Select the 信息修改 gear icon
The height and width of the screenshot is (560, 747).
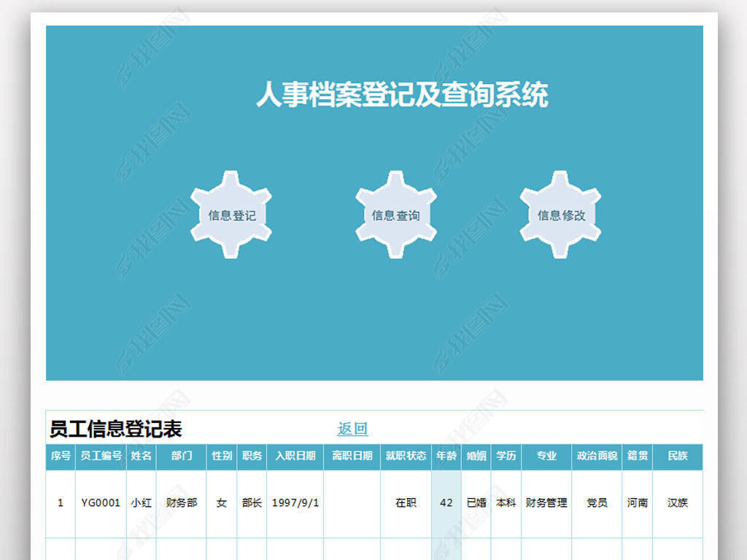coord(560,215)
